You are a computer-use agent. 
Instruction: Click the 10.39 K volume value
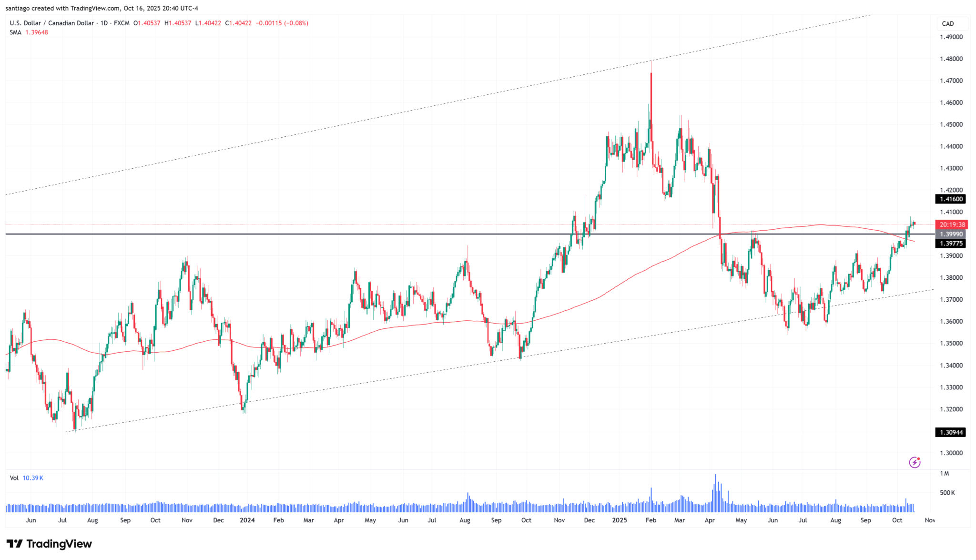(33, 478)
